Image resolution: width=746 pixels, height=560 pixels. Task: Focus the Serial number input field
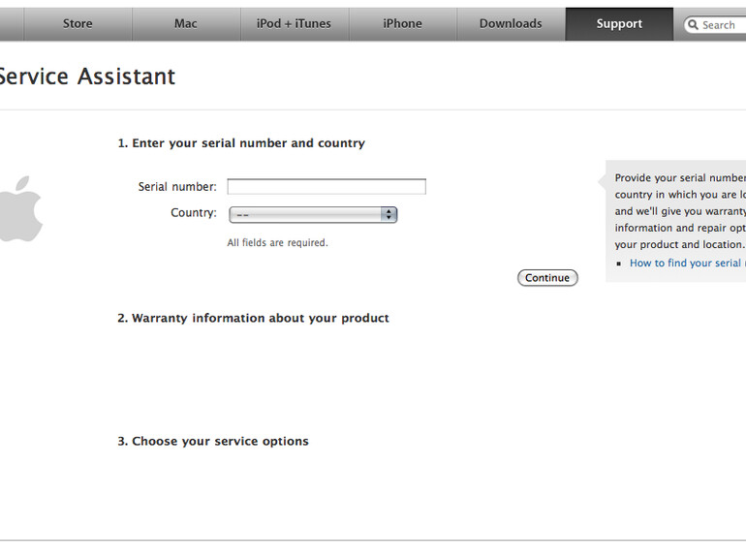coord(326,187)
